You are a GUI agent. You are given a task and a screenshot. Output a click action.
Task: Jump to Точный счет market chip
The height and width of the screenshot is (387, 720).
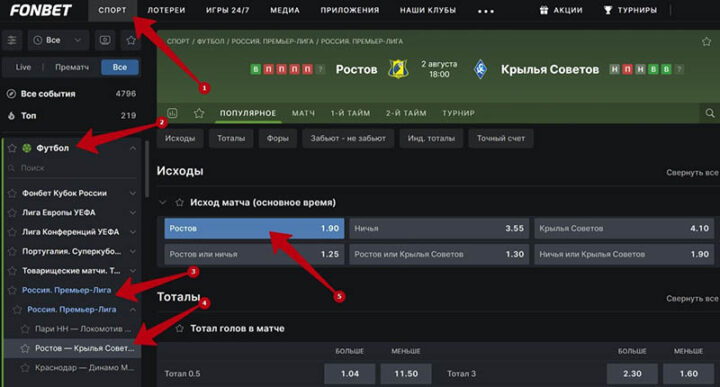(501, 138)
